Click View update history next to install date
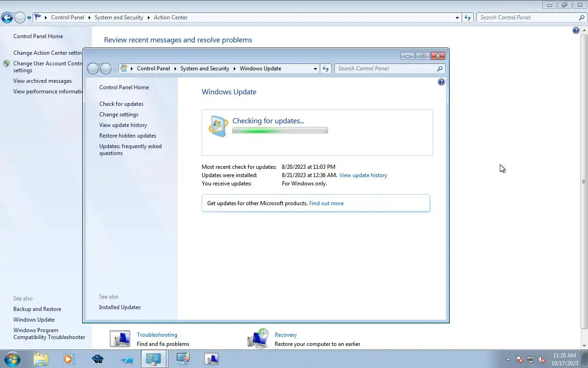 [363, 175]
